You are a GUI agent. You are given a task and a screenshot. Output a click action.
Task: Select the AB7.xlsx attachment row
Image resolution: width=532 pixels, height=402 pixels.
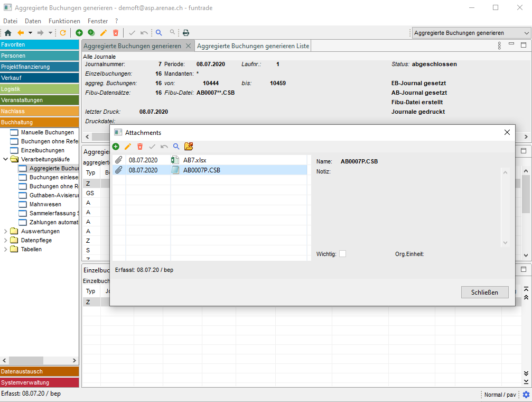click(x=211, y=160)
